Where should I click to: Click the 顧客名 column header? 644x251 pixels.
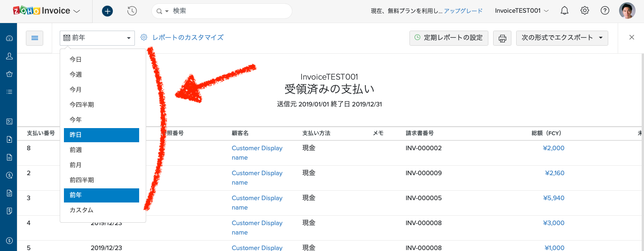(x=240, y=133)
